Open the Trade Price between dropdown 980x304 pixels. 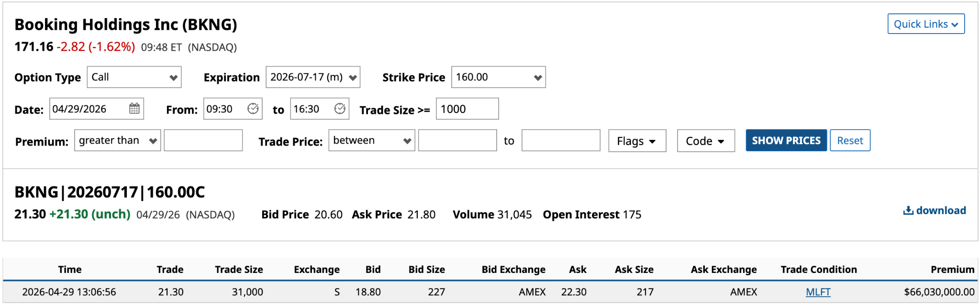[x=371, y=140]
